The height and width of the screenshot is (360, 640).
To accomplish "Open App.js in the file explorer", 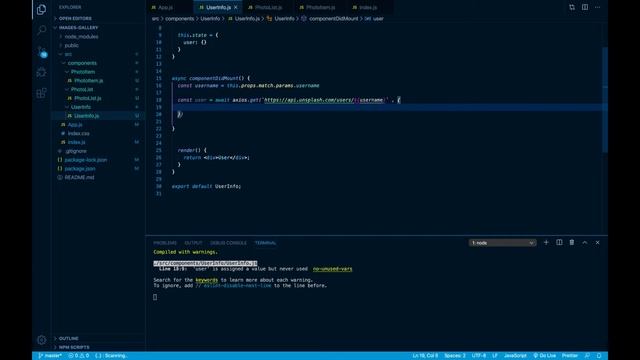I will pyautogui.click(x=75, y=124).
